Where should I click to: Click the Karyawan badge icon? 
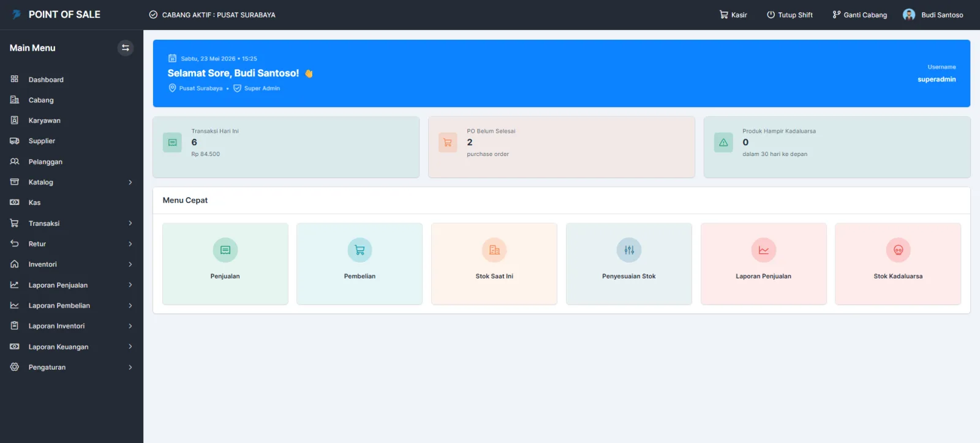[15, 120]
